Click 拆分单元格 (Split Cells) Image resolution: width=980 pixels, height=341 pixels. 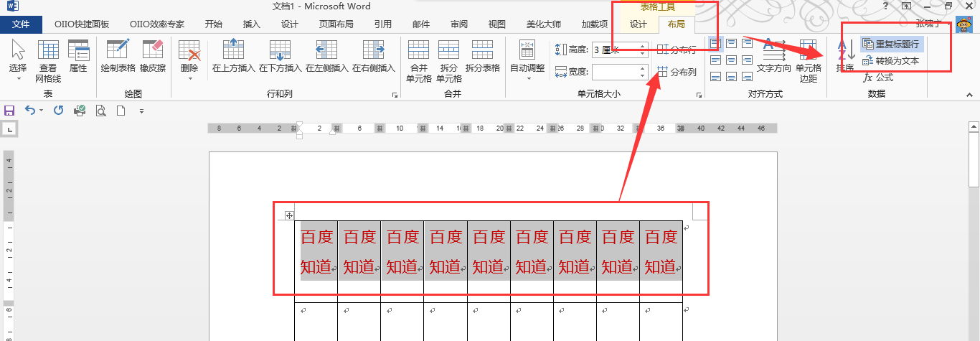[449, 60]
